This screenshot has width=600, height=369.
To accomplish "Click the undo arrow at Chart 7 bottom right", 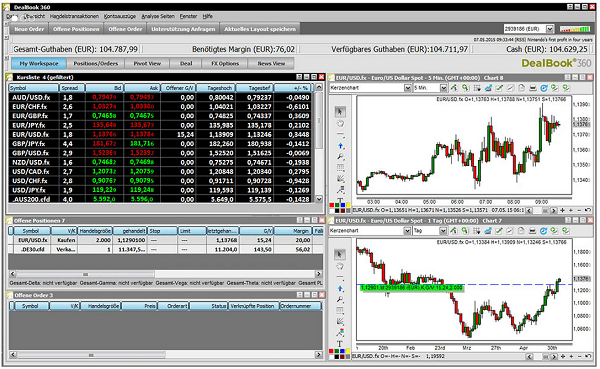I will [587, 356].
